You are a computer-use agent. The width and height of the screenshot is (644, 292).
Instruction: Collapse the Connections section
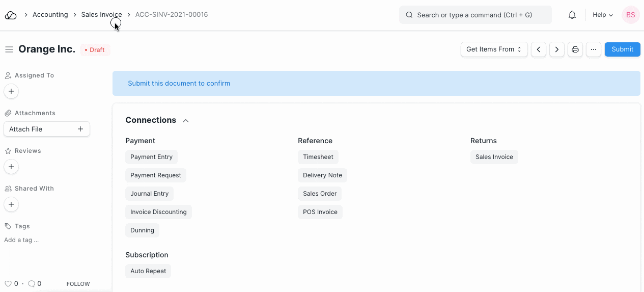pyautogui.click(x=186, y=121)
